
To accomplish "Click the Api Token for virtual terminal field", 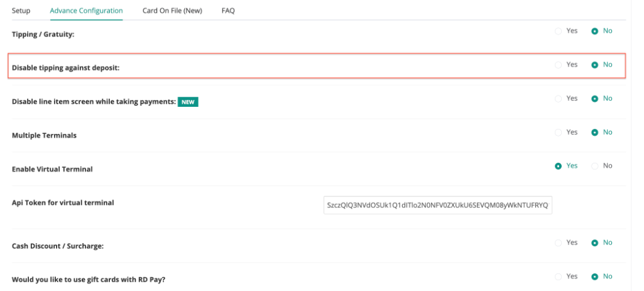I will coord(437,206).
